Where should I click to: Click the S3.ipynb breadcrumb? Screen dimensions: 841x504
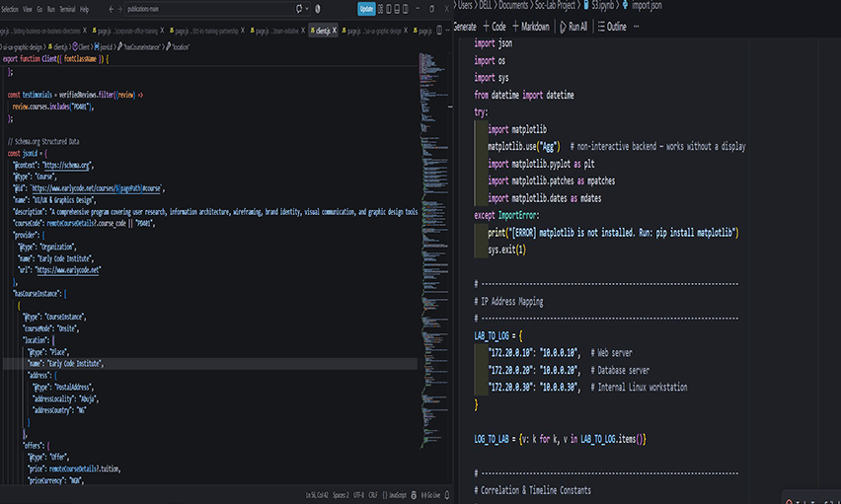tap(598, 5)
